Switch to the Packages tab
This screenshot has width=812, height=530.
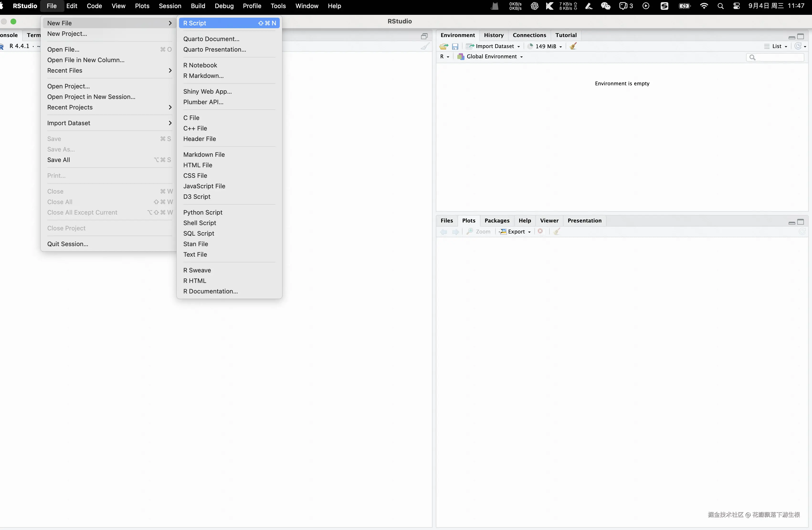point(497,221)
